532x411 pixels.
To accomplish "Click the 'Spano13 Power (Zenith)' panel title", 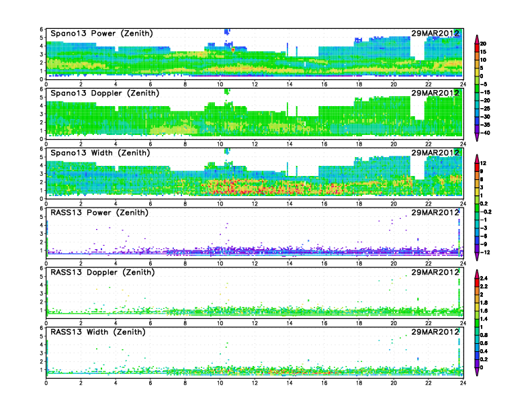I will (102, 34).
